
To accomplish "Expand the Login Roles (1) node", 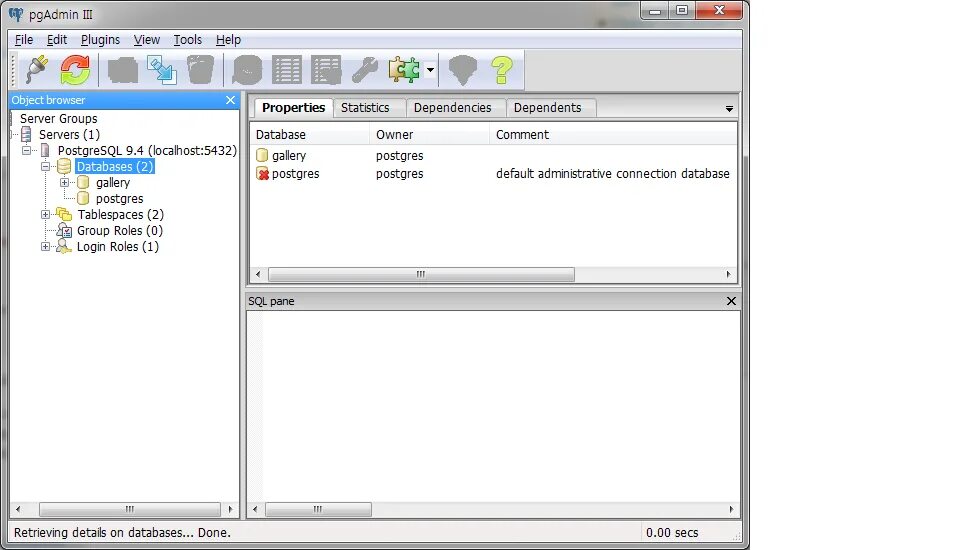I will point(45,247).
